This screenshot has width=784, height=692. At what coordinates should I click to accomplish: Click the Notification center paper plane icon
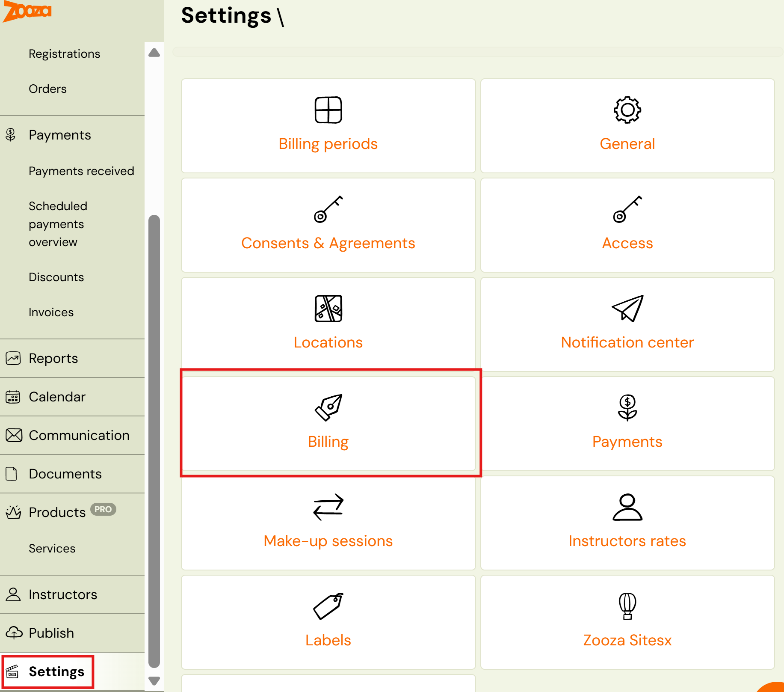627,308
